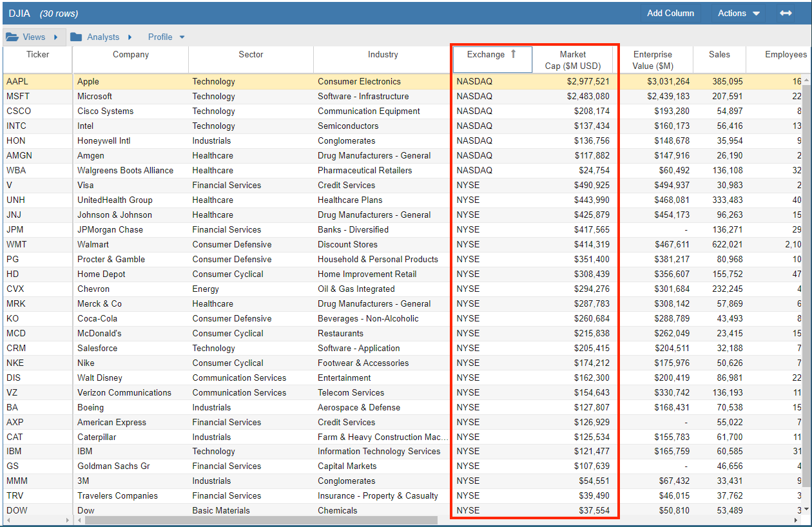Click the MSFT ticker cell
The image size is (812, 527).
click(17, 97)
